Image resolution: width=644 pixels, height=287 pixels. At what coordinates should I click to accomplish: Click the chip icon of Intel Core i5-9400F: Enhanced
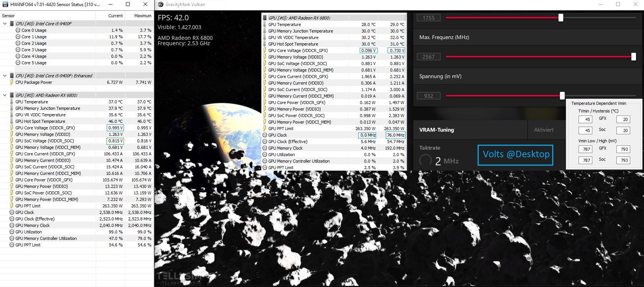coord(12,76)
